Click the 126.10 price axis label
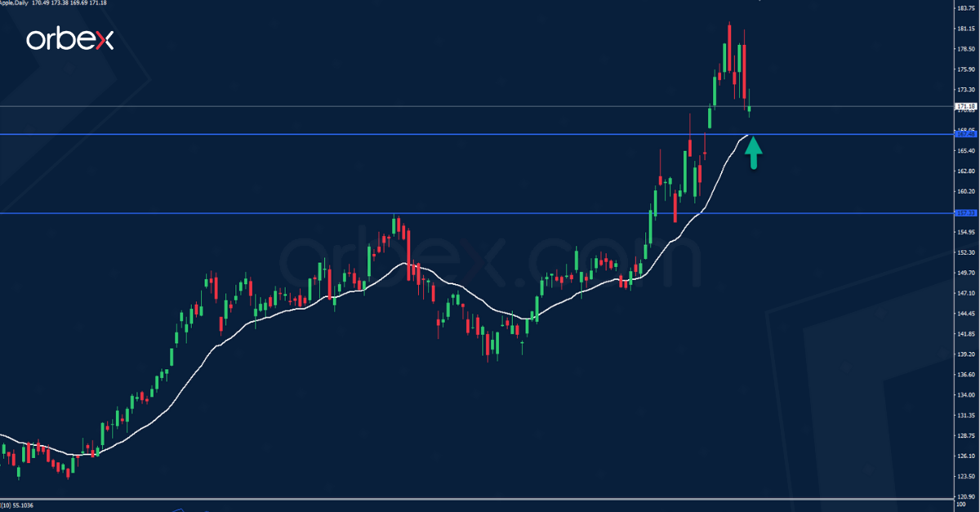This screenshot has height=512, width=980. (x=968, y=456)
